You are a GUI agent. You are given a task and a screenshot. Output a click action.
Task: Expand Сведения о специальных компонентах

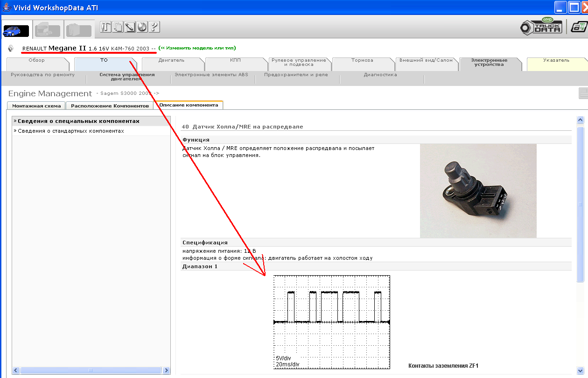(78, 121)
